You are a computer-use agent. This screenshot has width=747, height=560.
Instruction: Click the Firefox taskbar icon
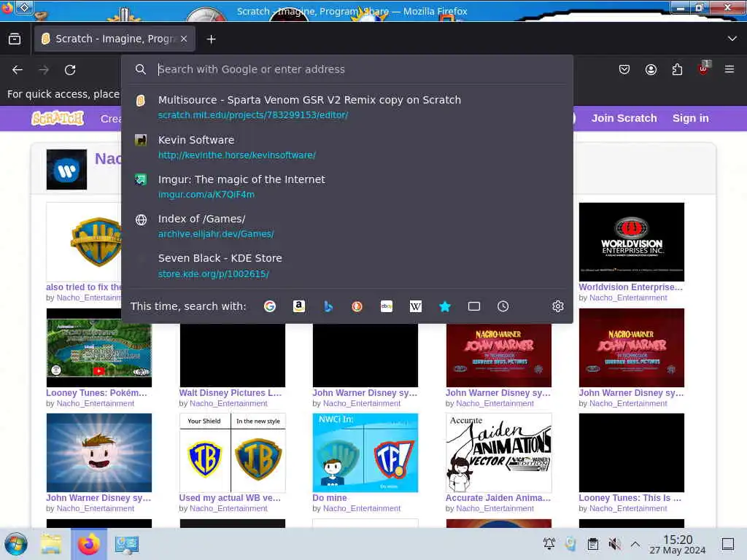pos(89,544)
